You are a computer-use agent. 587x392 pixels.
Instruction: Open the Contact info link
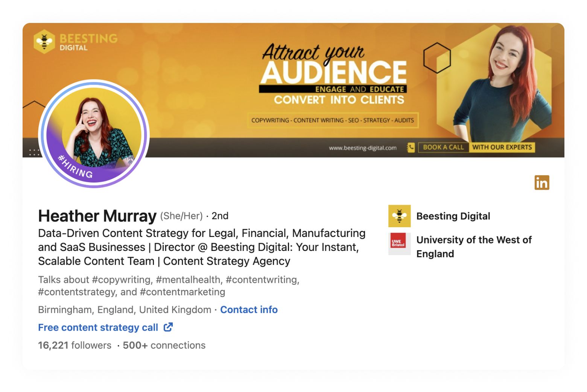(x=249, y=310)
